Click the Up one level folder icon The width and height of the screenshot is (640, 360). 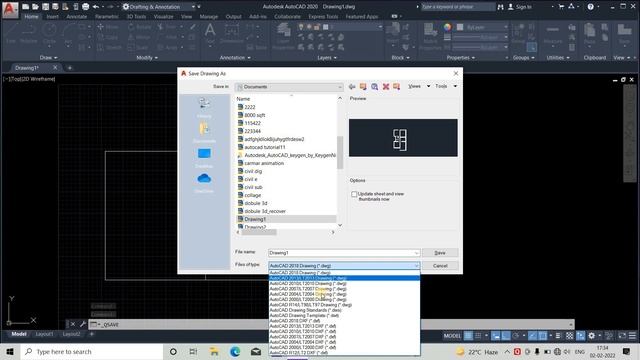pos(363,87)
